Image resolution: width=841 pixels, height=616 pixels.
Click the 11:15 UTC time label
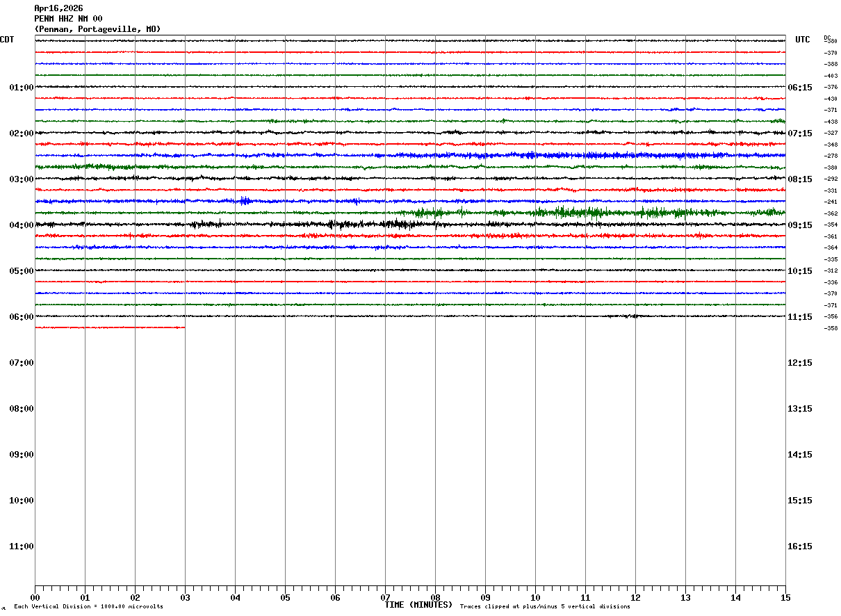(800, 317)
